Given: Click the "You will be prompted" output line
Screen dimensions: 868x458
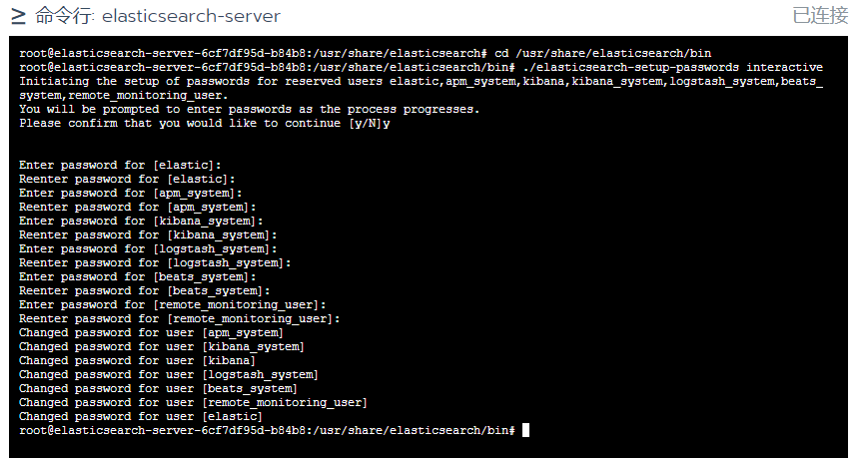Looking at the screenshot, I should (x=250, y=109).
